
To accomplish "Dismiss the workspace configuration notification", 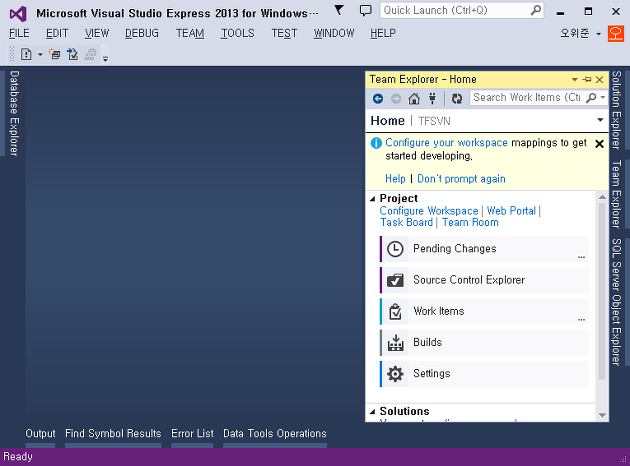I will tap(599, 144).
